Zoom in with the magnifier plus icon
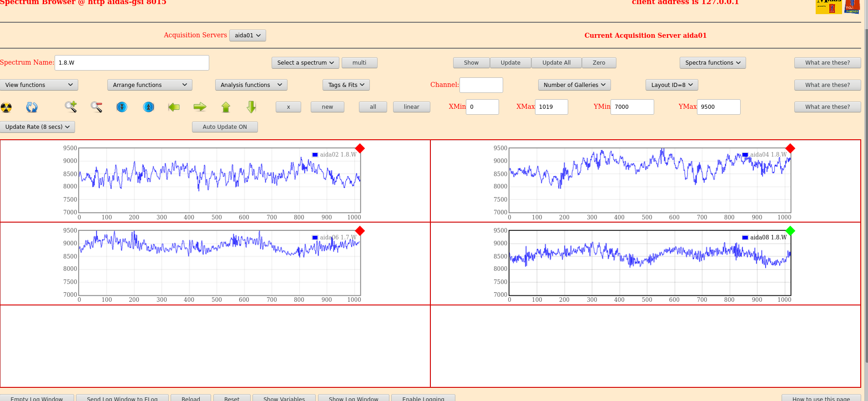 point(71,107)
